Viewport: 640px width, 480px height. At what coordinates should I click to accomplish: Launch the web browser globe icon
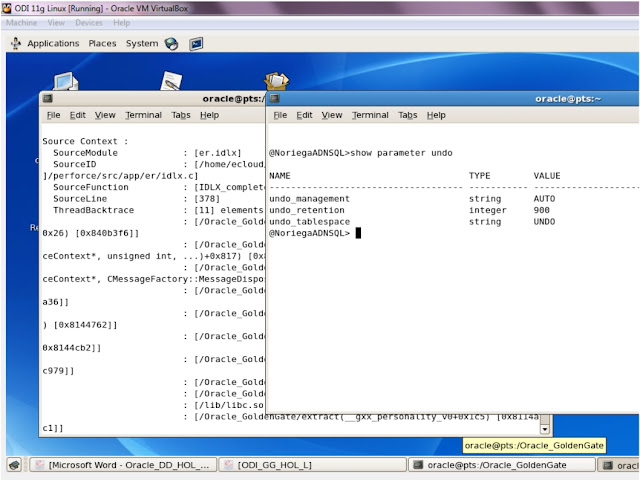171,44
